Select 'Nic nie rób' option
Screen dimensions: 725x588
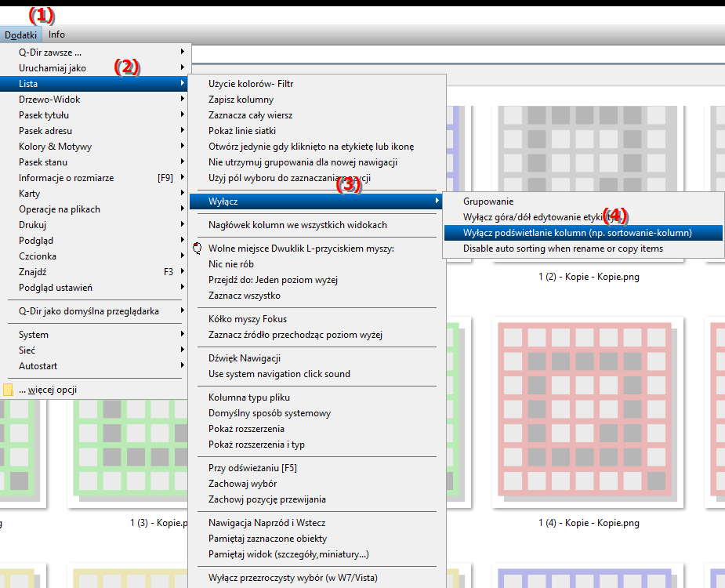pyautogui.click(x=317, y=264)
